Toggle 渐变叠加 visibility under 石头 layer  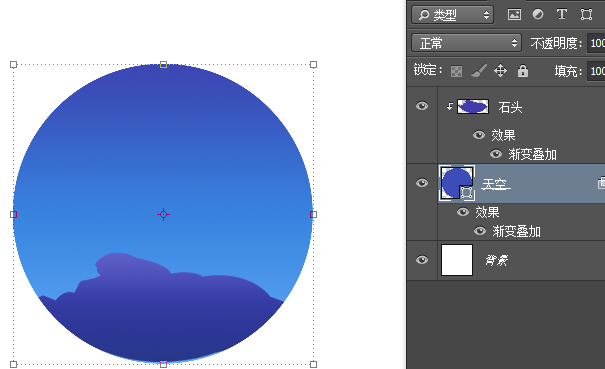pyautogui.click(x=496, y=154)
